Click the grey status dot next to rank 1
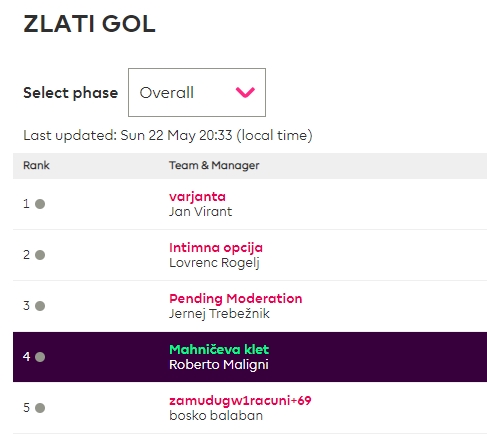 pos(40,204)
